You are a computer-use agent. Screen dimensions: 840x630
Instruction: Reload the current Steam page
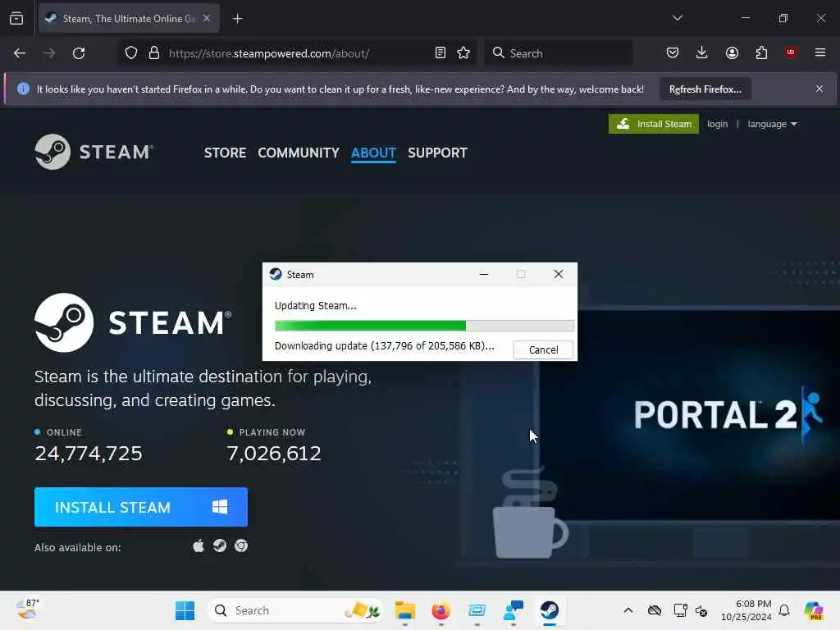[x=79, y=53]
